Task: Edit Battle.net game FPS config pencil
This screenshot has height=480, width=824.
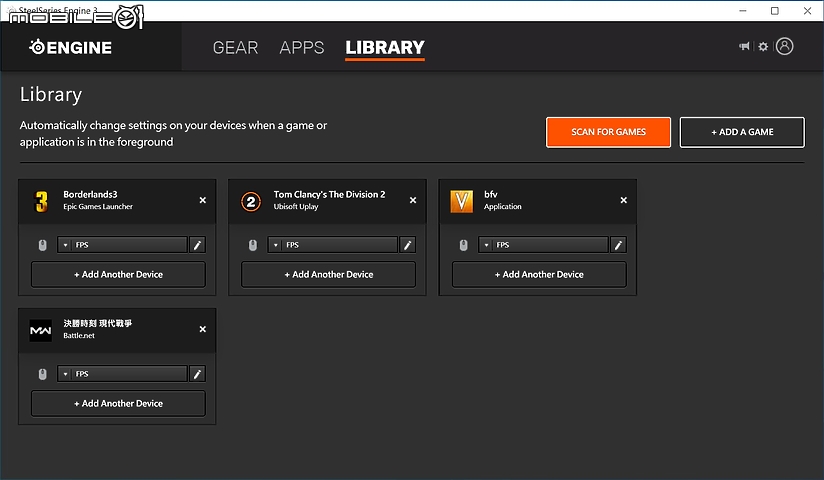Action: pyautogui.click(x=198, y=374)
